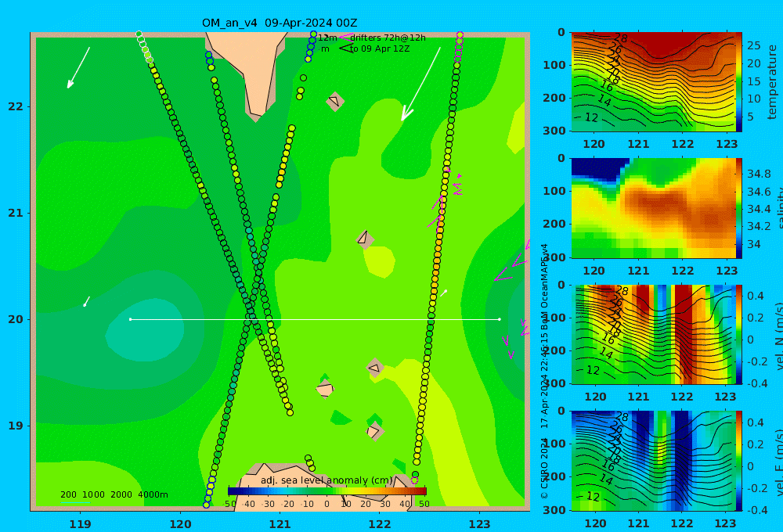Click the small white arrow in the map's top-left corner
The height and width of the screenshot is (532, 783).
click(78, 68)
